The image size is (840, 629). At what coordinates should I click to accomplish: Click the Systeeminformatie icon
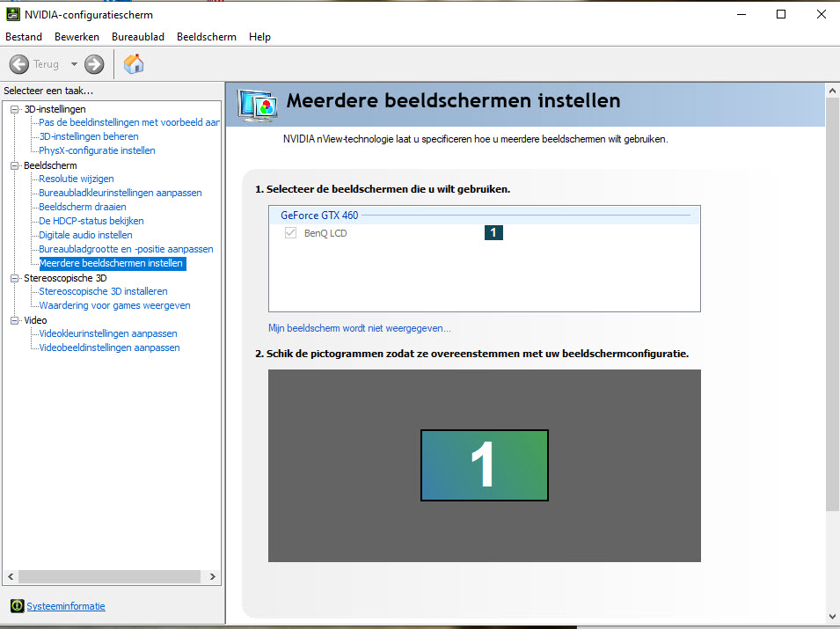[17, 605]
